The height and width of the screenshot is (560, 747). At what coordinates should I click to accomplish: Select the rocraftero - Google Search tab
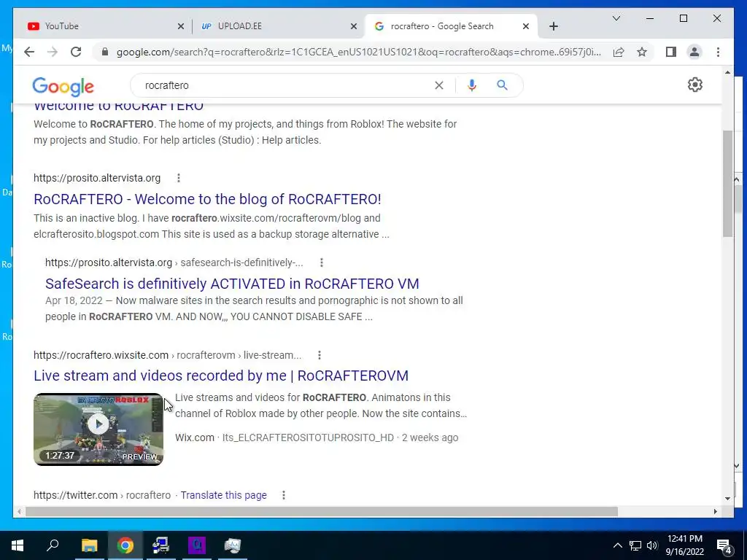450,26
